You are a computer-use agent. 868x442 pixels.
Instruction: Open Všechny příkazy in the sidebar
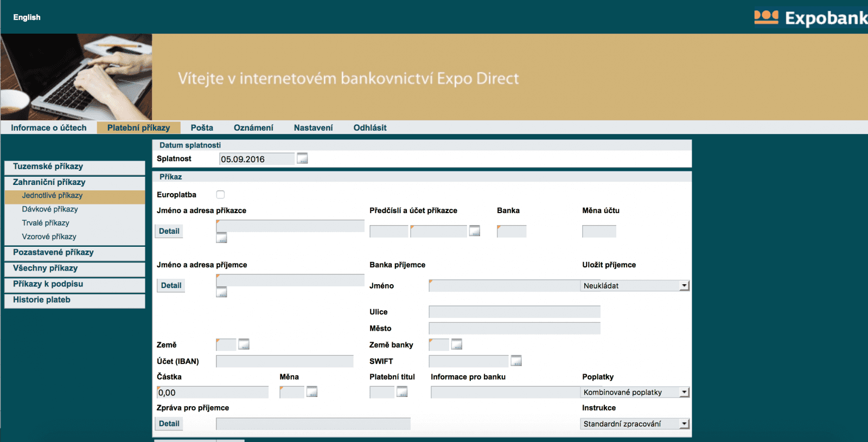pos(75,268)
